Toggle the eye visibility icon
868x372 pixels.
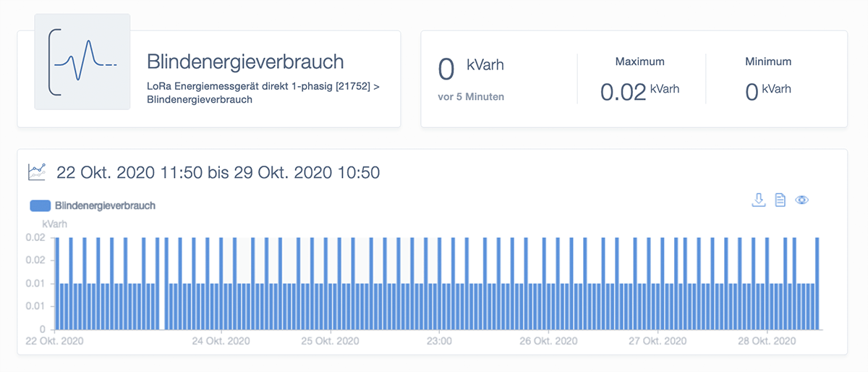pos(801,200)
